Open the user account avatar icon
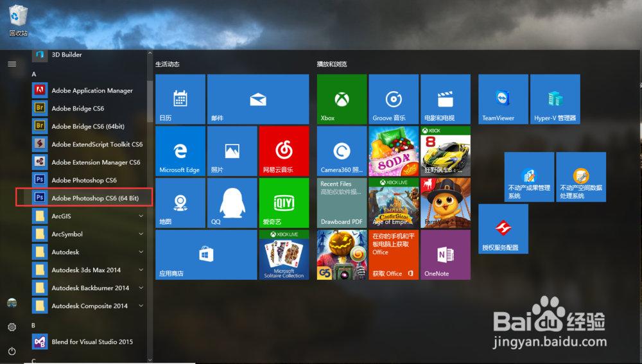642x364 pixels. [12, 303]
